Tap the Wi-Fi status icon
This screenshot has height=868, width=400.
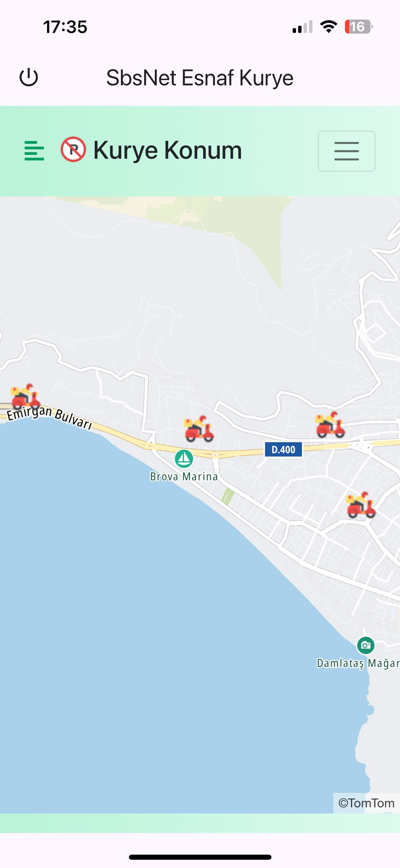[328, 26]
